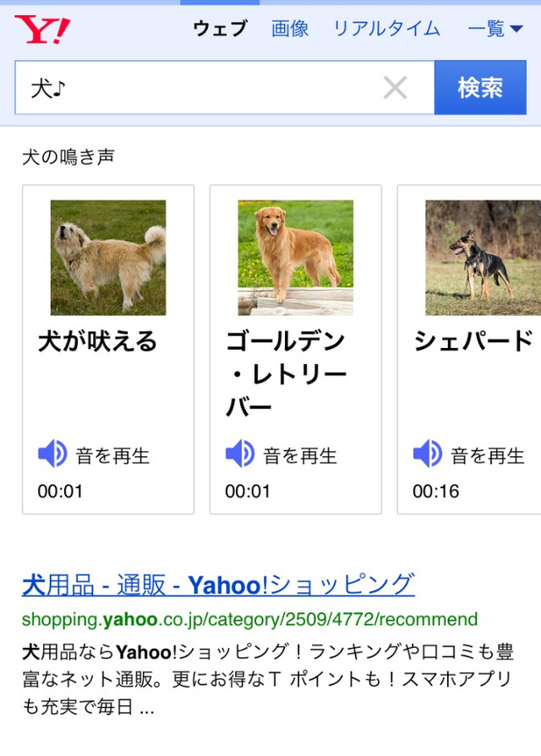541x756 pixels.
Task: Click the 犬が吠える card title
Action: tap(98, 342)
